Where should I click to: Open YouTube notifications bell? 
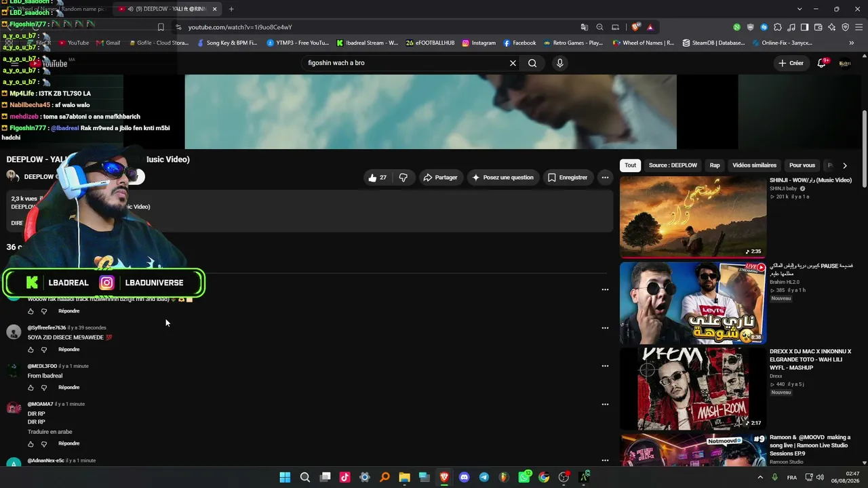[821, 63]
